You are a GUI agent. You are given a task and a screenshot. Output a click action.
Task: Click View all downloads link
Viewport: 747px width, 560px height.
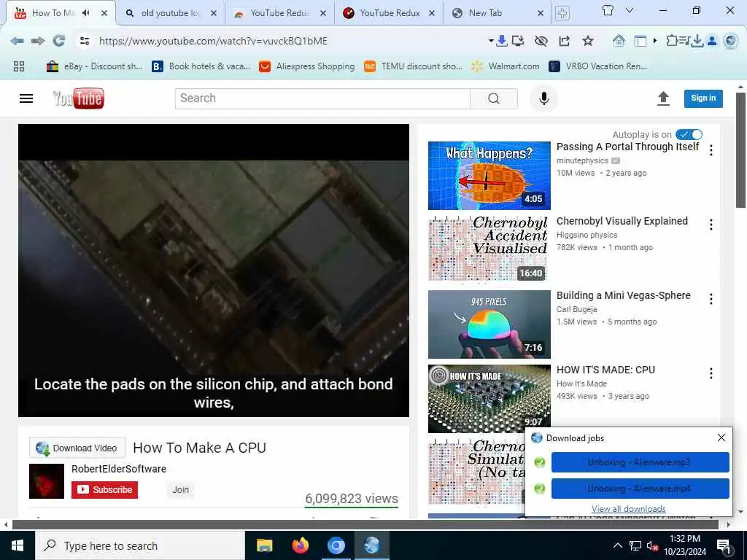628,508
